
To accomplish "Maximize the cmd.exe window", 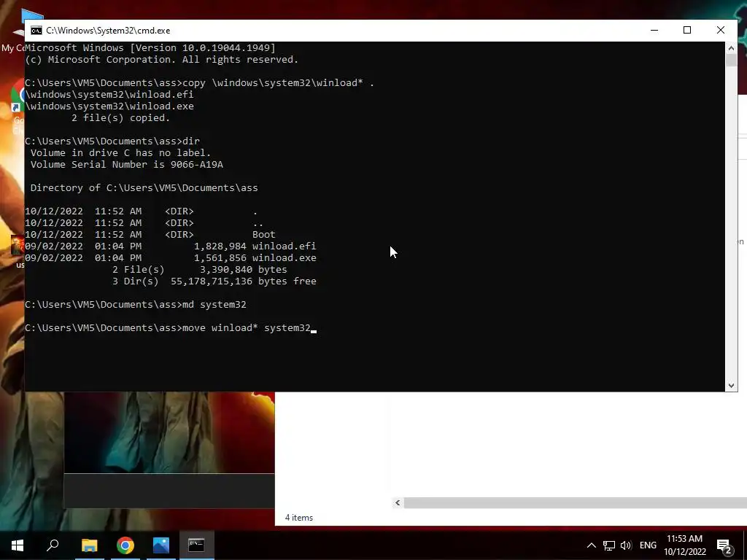I will point(687,30).
